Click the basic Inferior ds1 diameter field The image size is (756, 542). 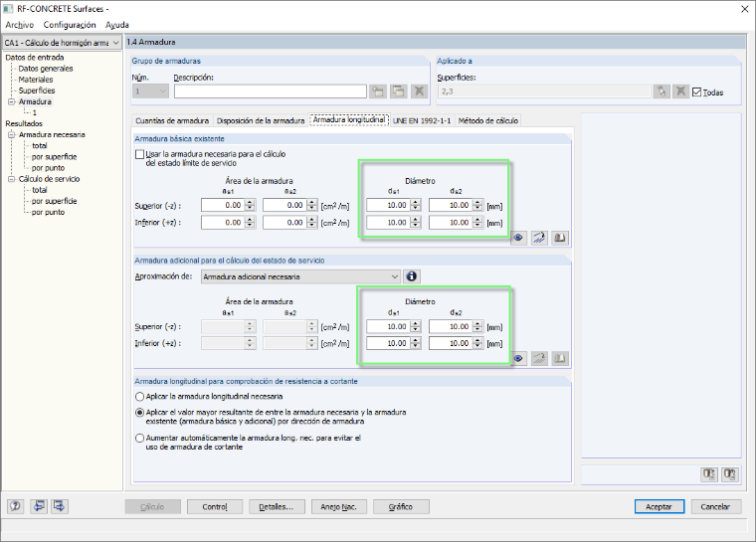click(389, 223)
